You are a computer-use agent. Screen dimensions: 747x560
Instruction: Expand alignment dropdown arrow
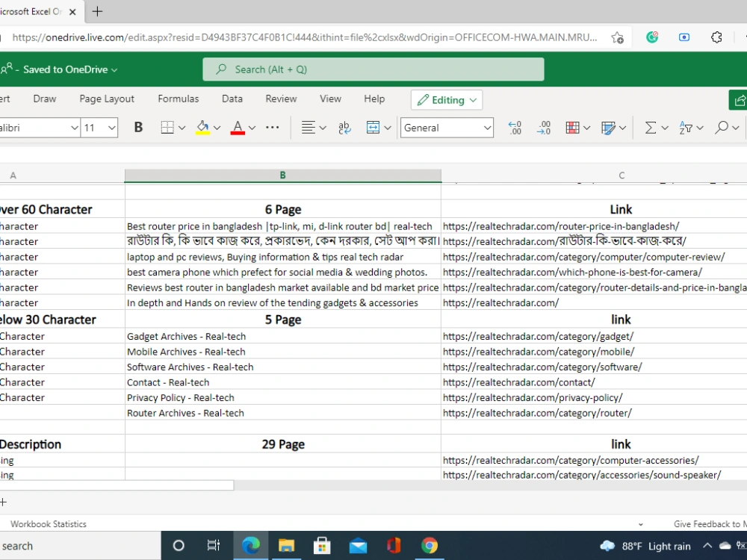pos(323,128)
